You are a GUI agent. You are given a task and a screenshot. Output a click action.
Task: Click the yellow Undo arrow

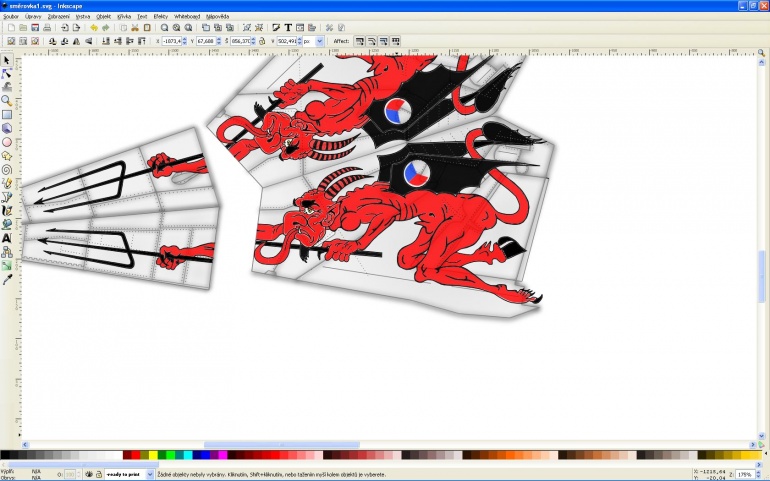[x=94, y=28]
